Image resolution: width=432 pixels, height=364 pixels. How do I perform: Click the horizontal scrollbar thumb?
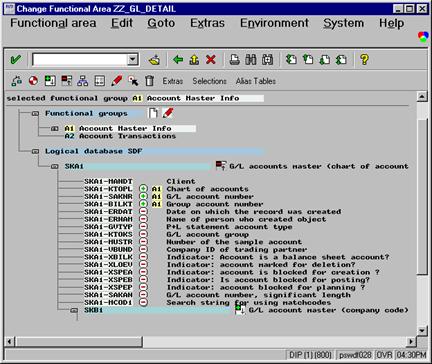click(79, 341)
